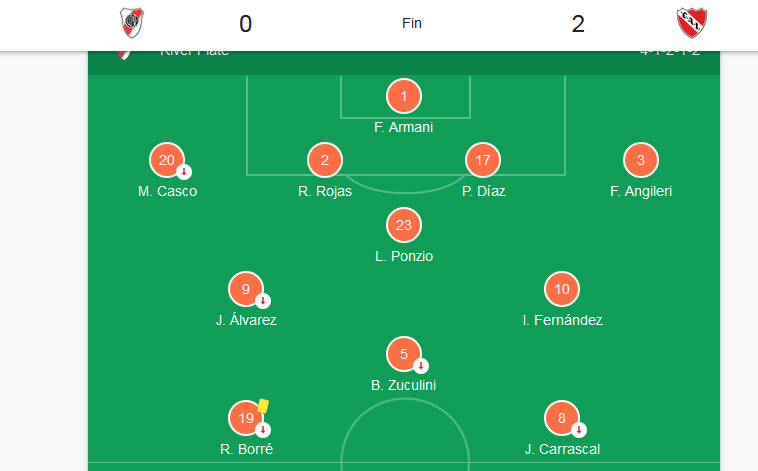Screen dimensions: 758x471
Task: Open number 8 J. Carrascal badge
Action: (562, 418)
